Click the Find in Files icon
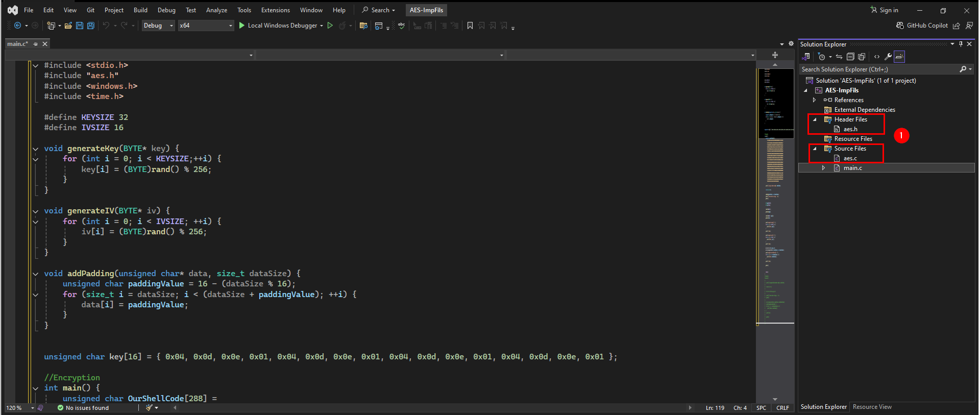Screen dimensions: 980x415 click(x=363, y=26)
